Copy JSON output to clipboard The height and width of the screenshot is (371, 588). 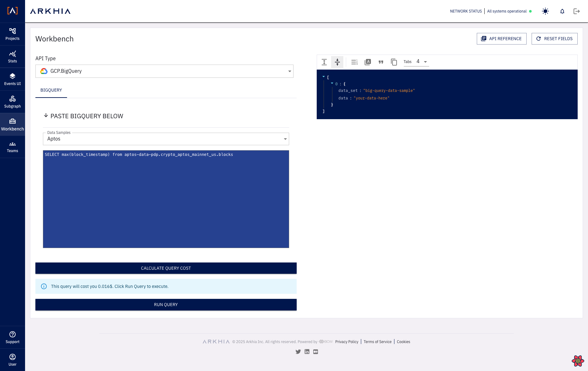(x=394, y=62)
